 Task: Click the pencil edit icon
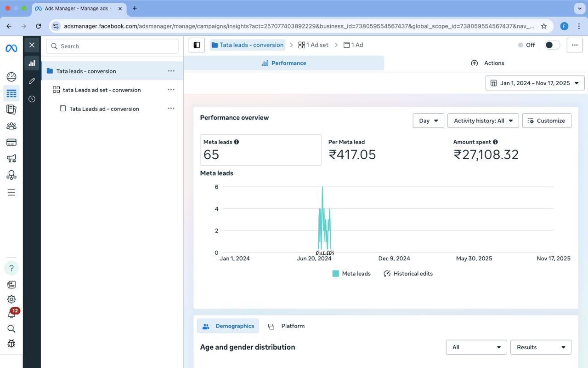point(32,81)
